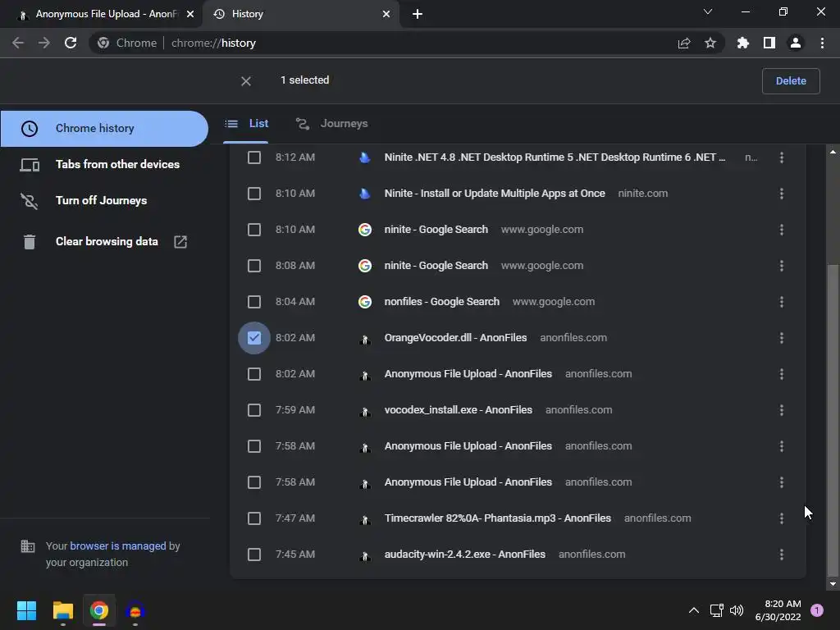Open the tab search chevron
840x630 pixels.
(708, 11)
